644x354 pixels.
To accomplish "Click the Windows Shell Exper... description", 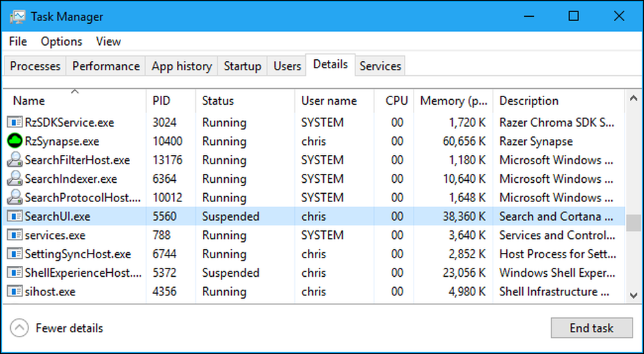I will pos(557,273).
